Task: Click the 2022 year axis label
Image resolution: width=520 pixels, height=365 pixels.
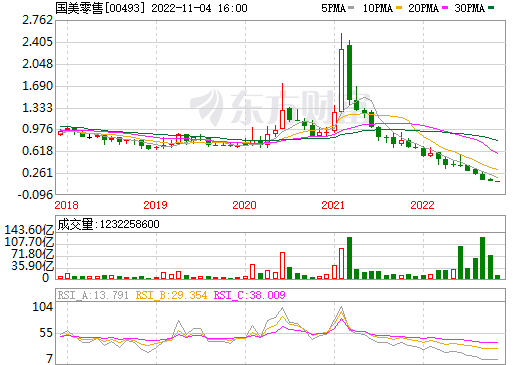Action: pyautogui.click(x=422, y=205)
